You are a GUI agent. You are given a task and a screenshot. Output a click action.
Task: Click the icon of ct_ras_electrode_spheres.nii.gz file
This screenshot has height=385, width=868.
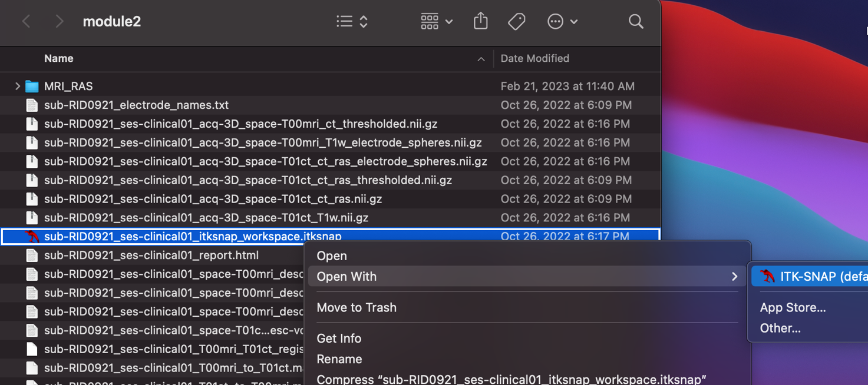pos(32,161)
